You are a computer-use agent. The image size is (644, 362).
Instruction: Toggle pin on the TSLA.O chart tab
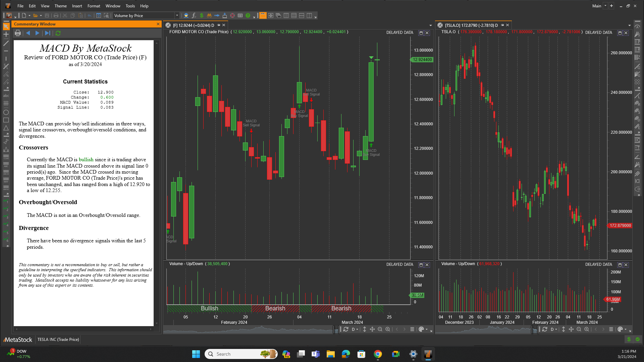(x=502, y=25)
